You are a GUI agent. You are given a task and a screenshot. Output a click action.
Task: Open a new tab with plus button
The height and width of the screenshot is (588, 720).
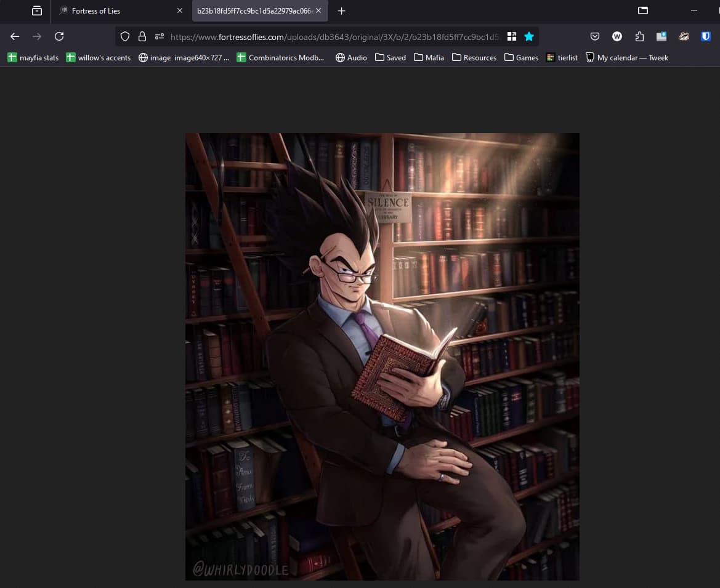[341, 11]
